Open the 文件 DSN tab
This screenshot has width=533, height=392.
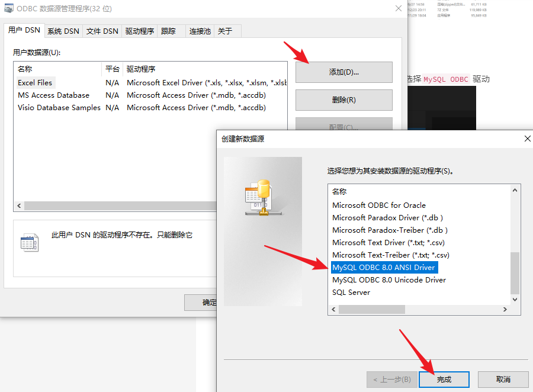[102, 31]
